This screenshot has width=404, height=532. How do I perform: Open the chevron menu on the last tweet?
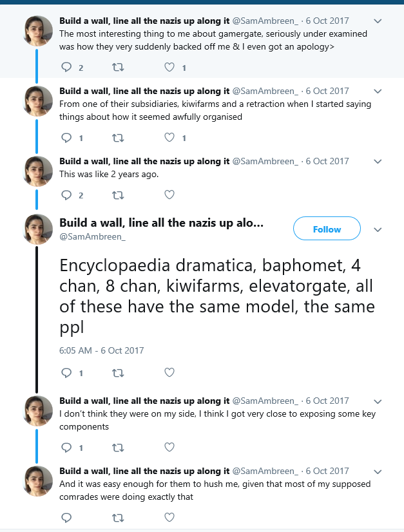pyautogui.click(x=378, y=471)
